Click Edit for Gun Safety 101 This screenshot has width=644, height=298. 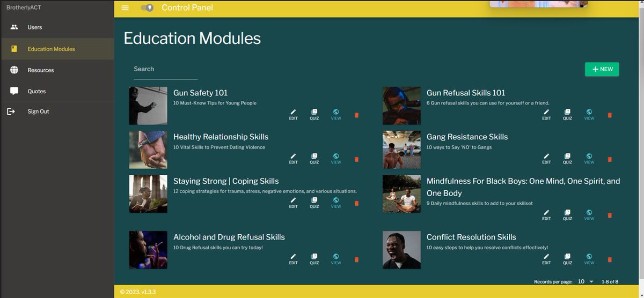coord(293,115)
